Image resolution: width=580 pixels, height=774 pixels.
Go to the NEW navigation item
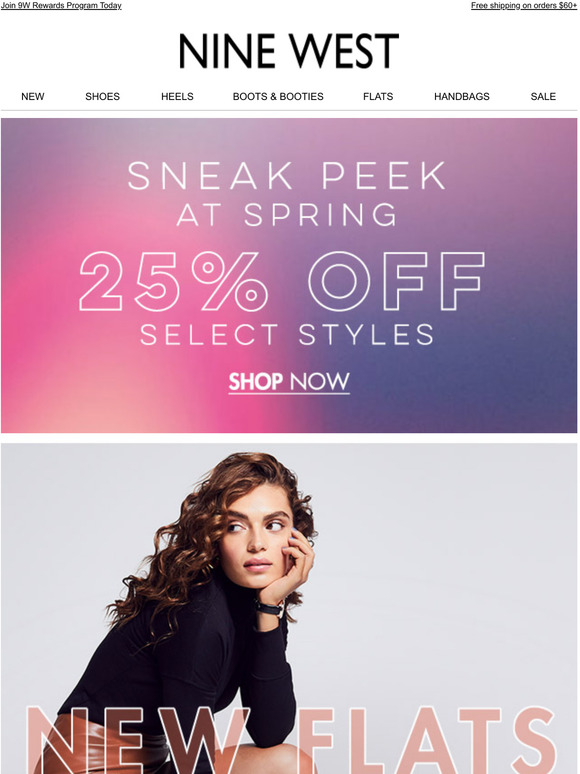tap(33, 97)
